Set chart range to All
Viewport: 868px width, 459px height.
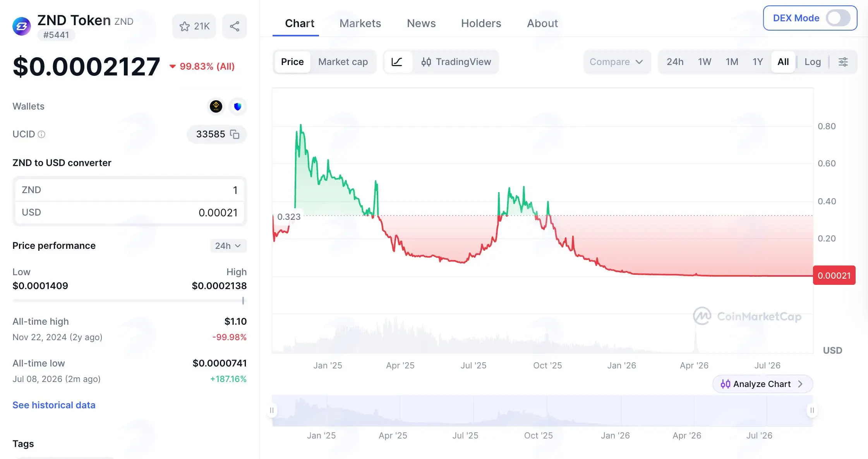783,62
